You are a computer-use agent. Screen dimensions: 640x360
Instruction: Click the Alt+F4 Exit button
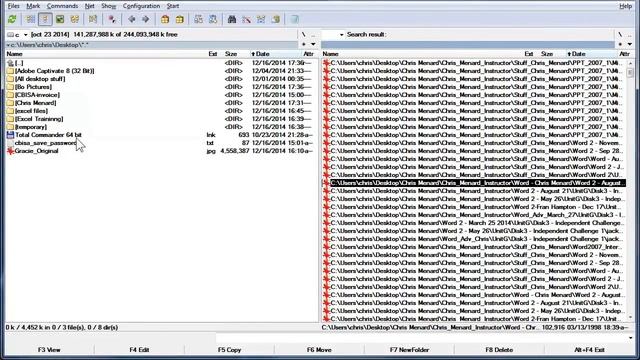[589, 350]
